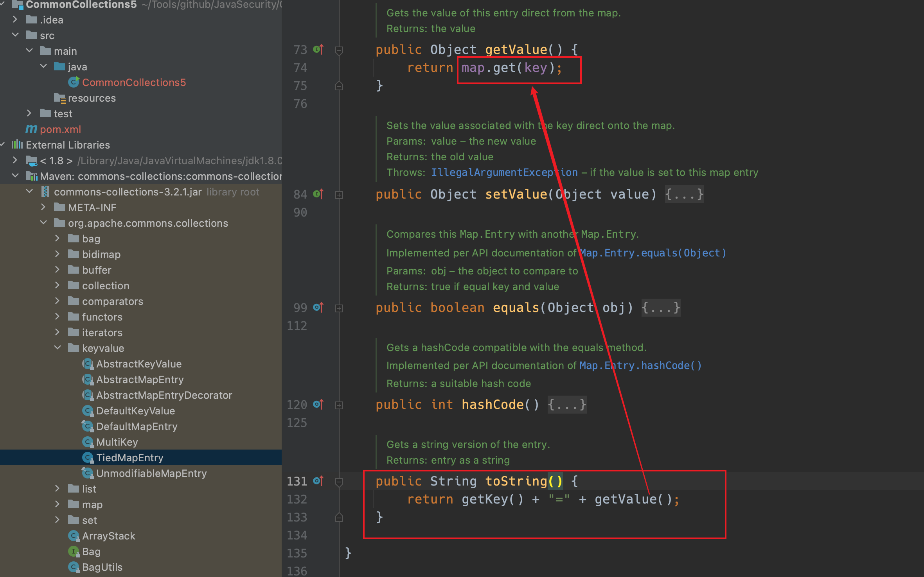Expand the META-INF folder
The height and width of the screenshot is (577, 924).
click(x=43, y=207)
